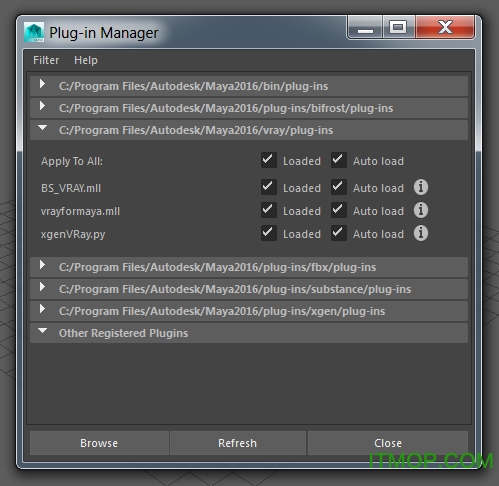Toggle Auto load for BS_VRAY.mll
The width and height of the screenshot is (499, 486).
[339, 187]
